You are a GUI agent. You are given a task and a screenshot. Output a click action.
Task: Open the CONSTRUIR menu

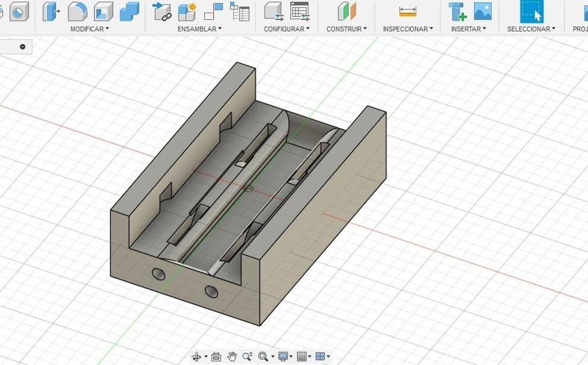(x=346, y=29)
